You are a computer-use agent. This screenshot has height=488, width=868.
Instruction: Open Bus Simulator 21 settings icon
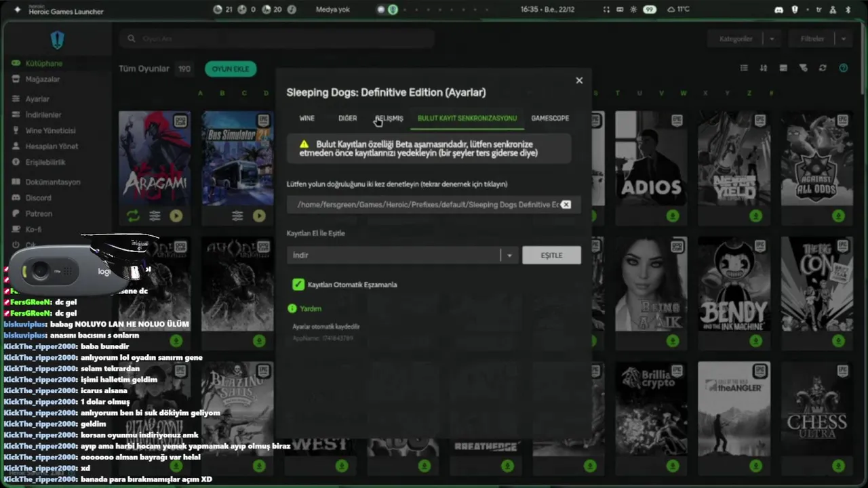(237, 216)
